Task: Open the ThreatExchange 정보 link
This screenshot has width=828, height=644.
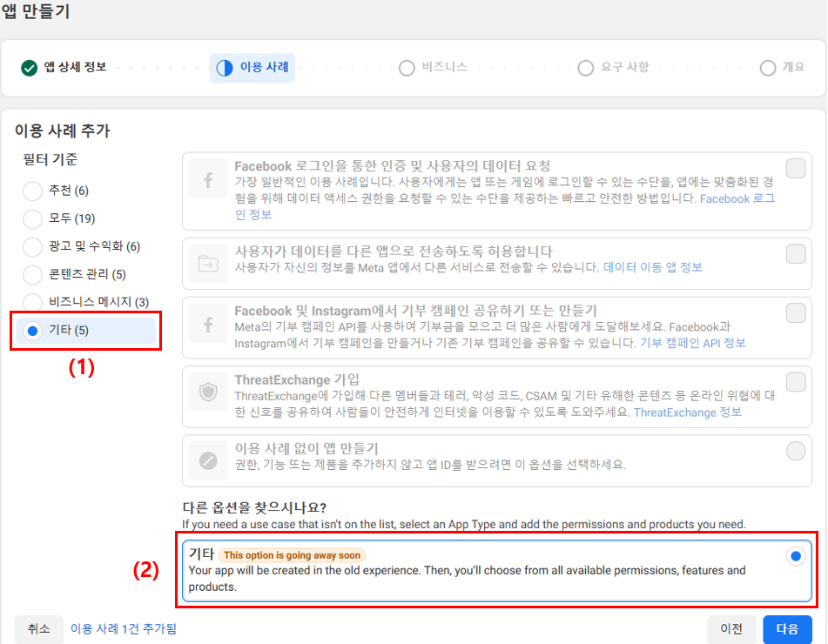Action: [688, 413]
